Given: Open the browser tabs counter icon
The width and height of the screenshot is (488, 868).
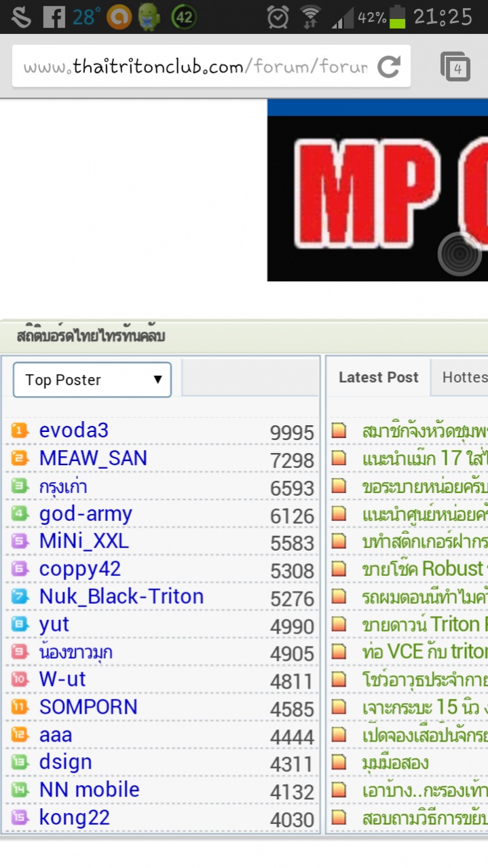Looking at the screenshot, I should (x=455, y=67).
